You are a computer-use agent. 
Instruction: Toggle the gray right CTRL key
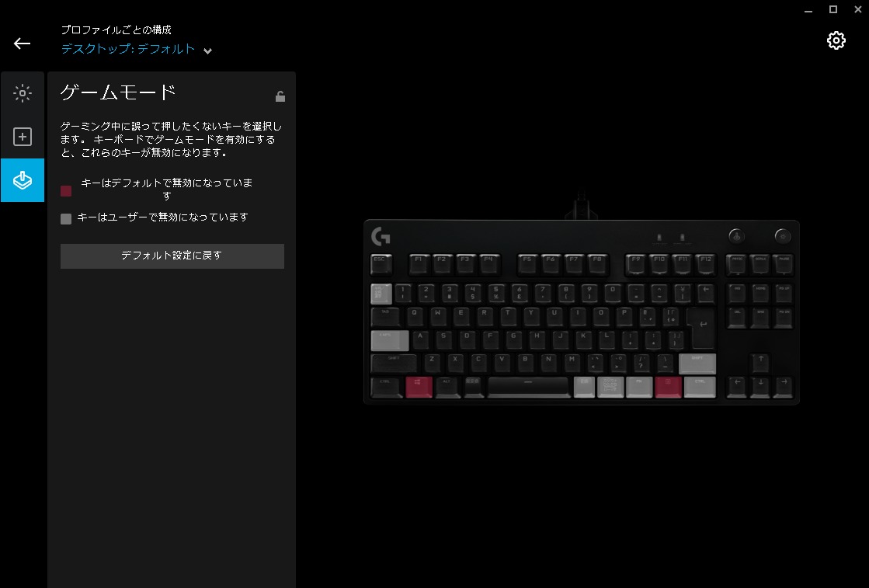tap(700, 386)
